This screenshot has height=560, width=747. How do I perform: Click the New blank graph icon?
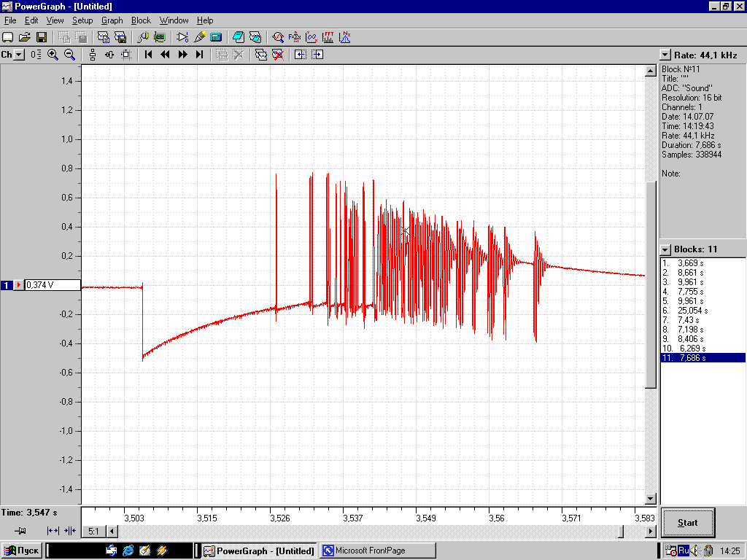coord(7,37)
